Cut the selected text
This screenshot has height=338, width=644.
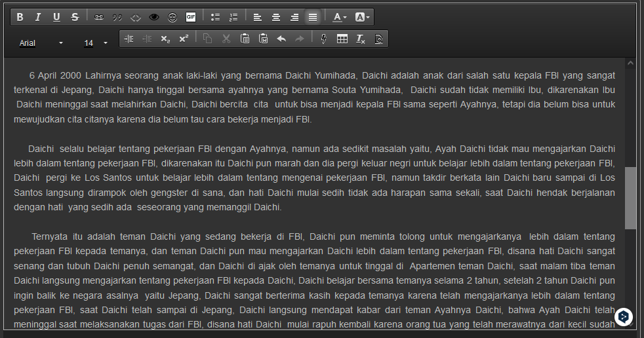[x=226, y=39]
